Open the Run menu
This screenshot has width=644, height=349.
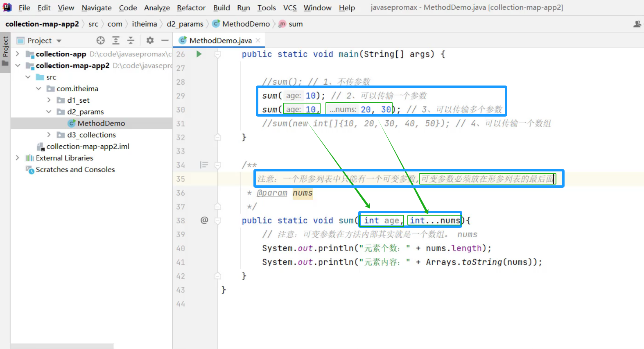pos(244,8)
